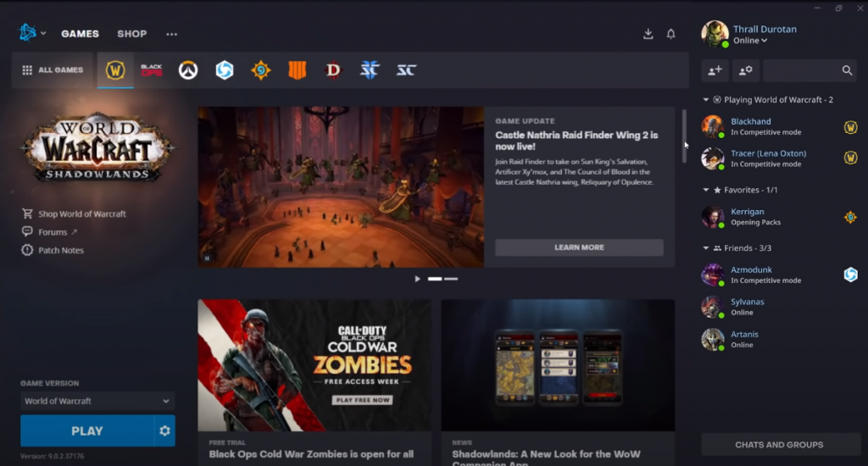This screenshot has height=466, width=868.
Task: Click the Castle Nathria banner image
Action: (x=341, y=187)
